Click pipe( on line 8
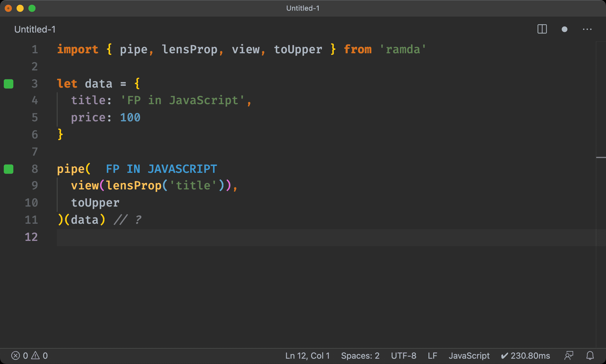Viewport: 606px width, 364px height. (74, 169)
